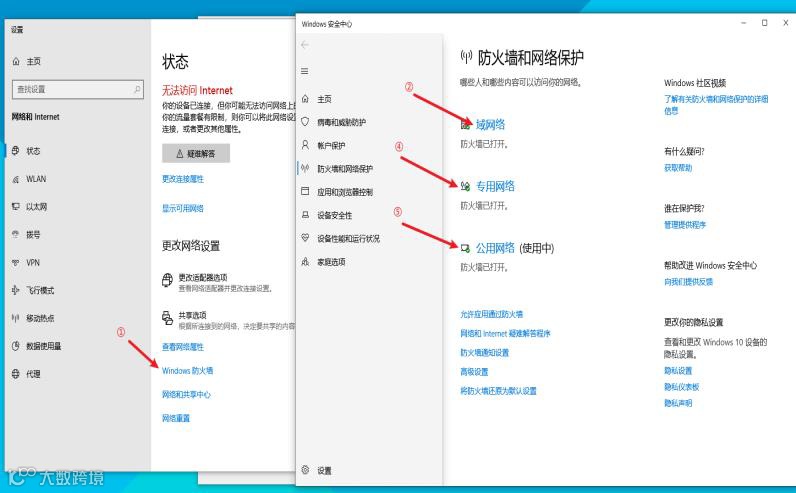Viewport: 796px width, 493px height.
Task: Open the 公用网络 link
Action: click(495, 248)
